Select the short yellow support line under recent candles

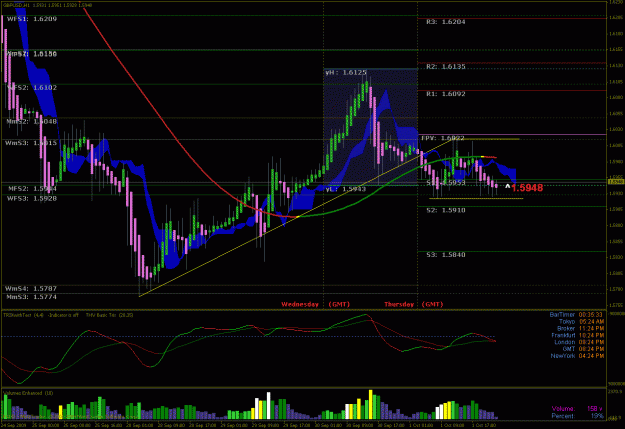[476, 198]
